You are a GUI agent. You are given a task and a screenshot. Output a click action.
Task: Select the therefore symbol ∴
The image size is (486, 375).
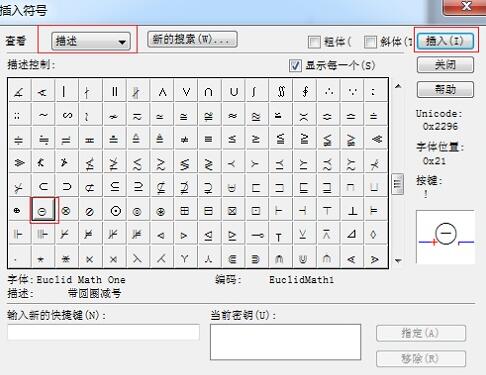coord(328,91)
